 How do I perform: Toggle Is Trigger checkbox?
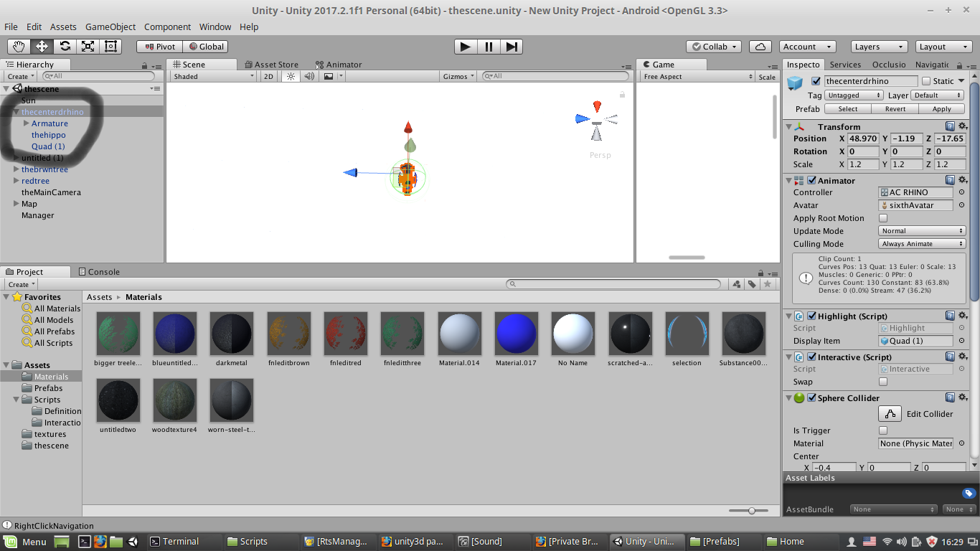pyautogui.click(x=883, y=430)
